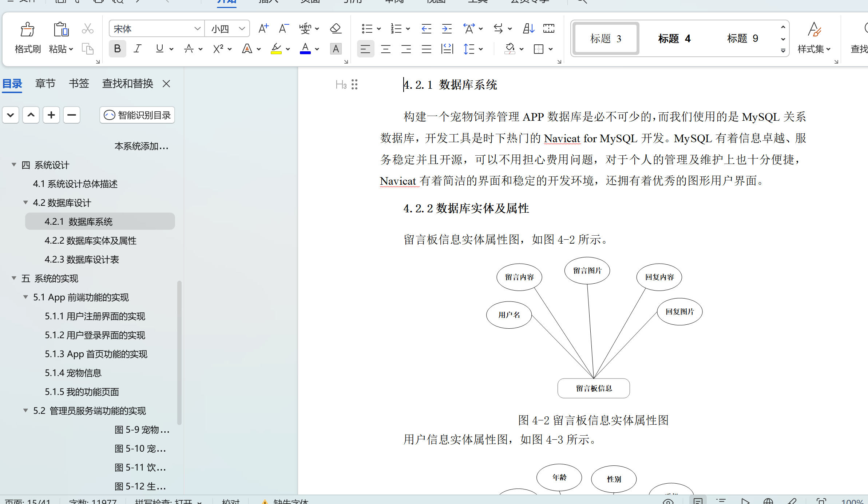
Task: Click the expand-all down chevron button
Action: [11, 115]
